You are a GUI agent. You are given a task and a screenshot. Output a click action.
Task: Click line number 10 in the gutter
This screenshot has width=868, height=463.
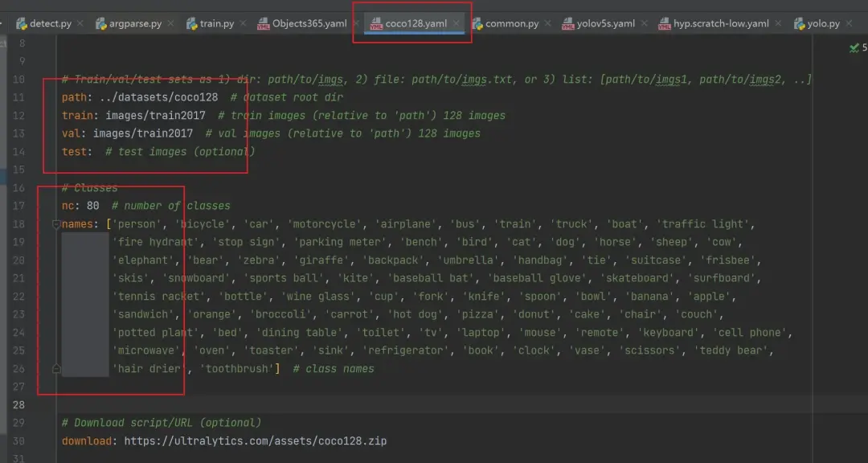pos(18,80)
